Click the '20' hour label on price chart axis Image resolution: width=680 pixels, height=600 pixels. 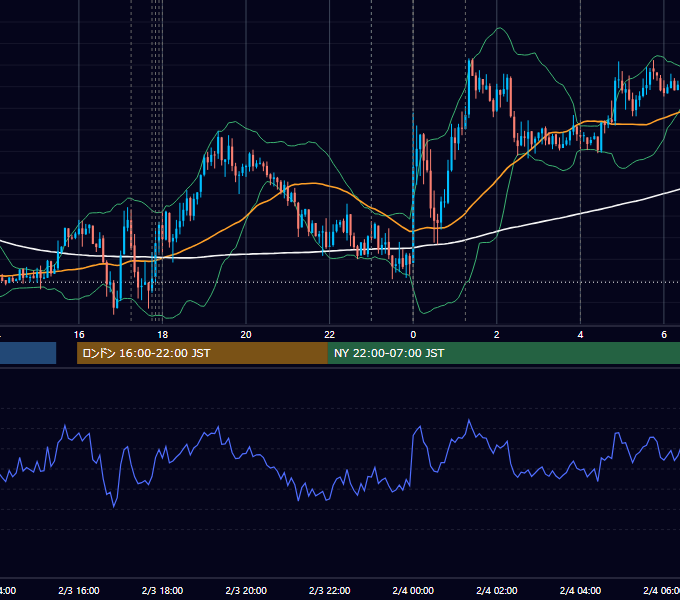point(246,335)
